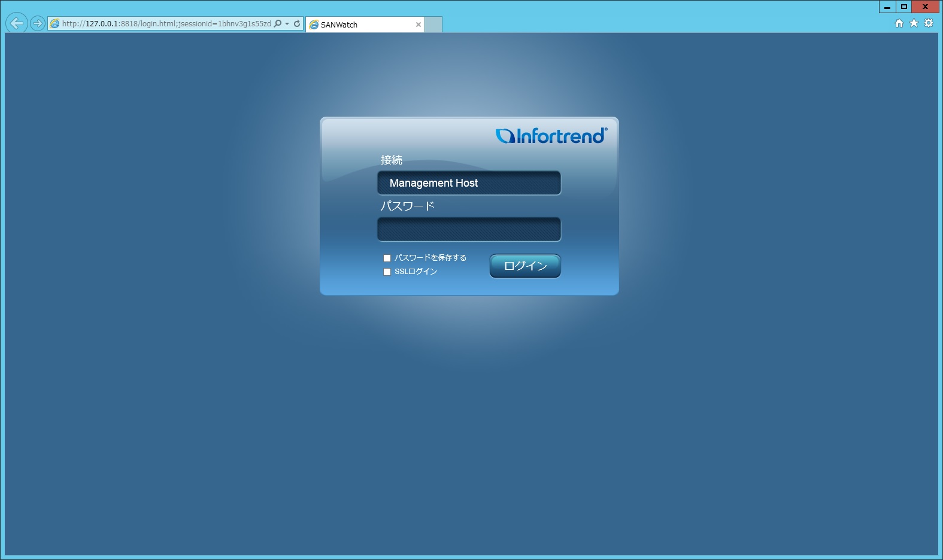The image size is (943, 560).
Task: Open the browser Home page icon
Action: [899, 23]
